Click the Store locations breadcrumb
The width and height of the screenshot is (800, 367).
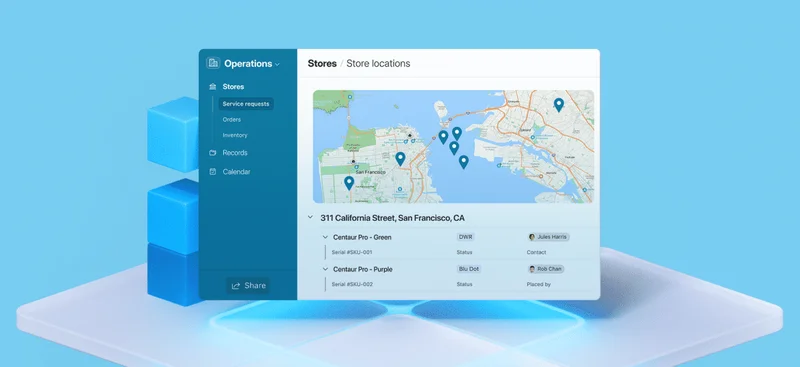(378, 64)
